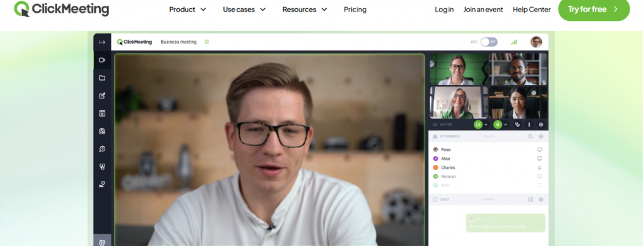Click the shield mask icon in sidebar

[x=102, y=166]
